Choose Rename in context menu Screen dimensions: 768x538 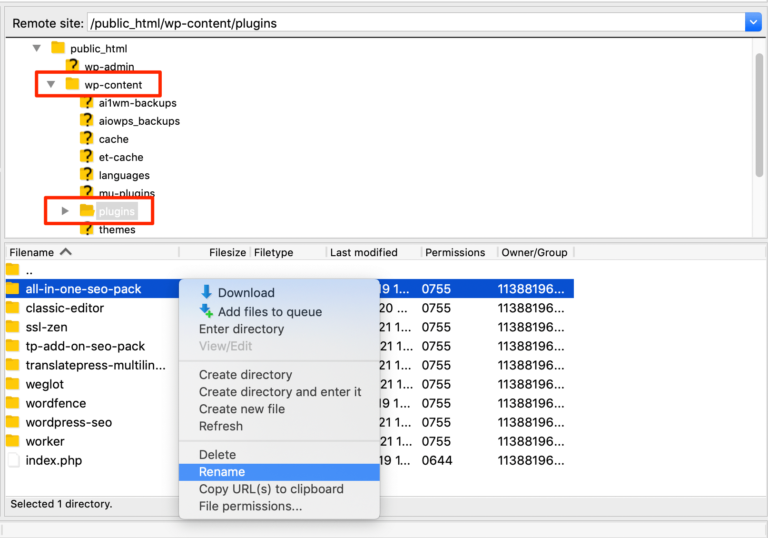[279, 472]
